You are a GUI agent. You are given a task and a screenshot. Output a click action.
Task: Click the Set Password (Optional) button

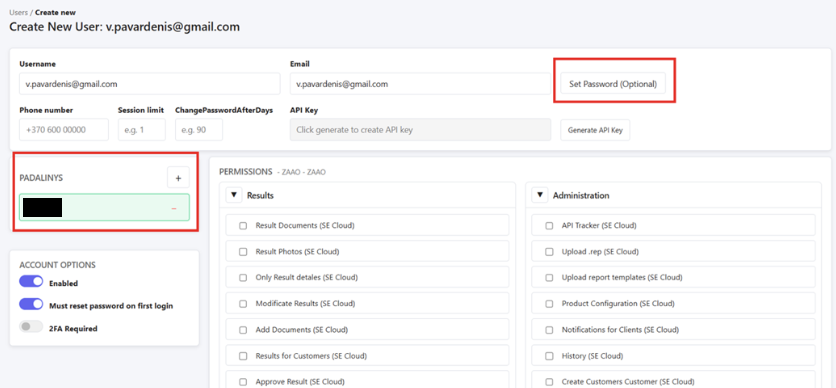pos(613,84)
